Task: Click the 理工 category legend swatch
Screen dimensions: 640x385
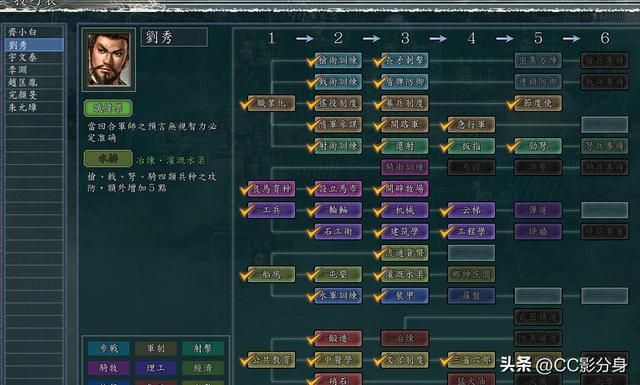Action: 156,368
